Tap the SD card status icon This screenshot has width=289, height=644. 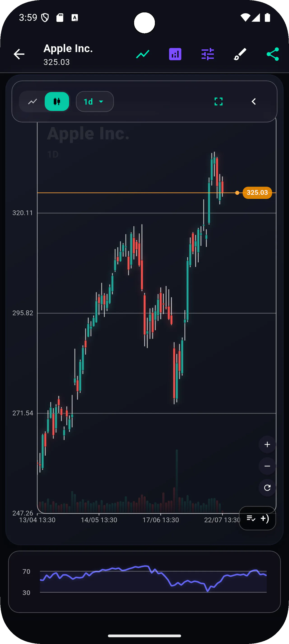click(60, 18)
